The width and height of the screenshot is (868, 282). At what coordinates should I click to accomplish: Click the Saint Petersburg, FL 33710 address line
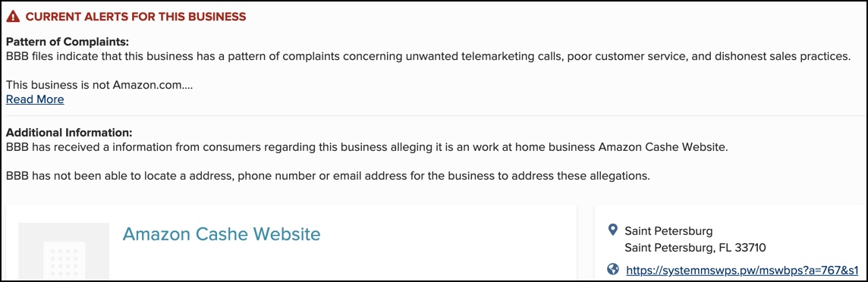pos(695,248)
